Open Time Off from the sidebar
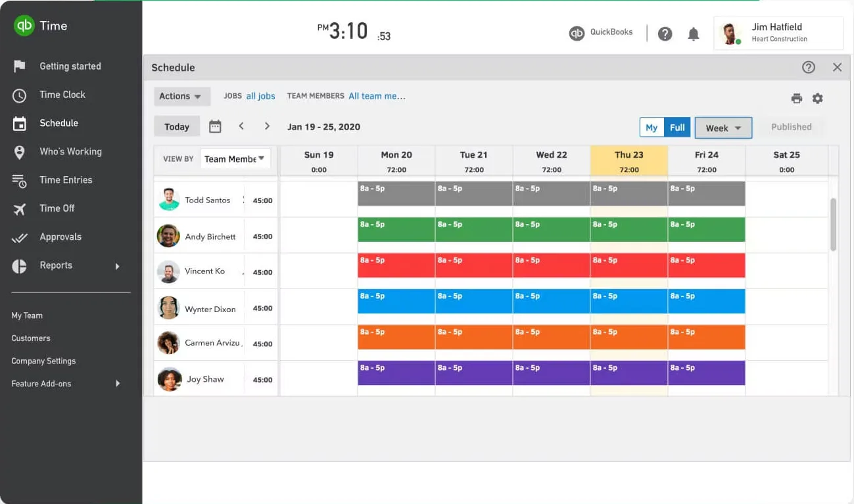The width and height of the screenshot is (854, 504). pos(20,208)
